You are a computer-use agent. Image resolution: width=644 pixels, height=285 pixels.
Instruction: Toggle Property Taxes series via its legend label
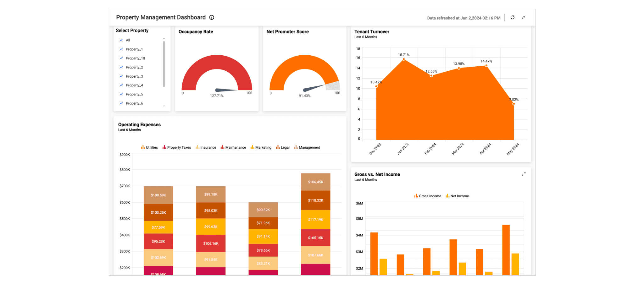tap(179, 147)
